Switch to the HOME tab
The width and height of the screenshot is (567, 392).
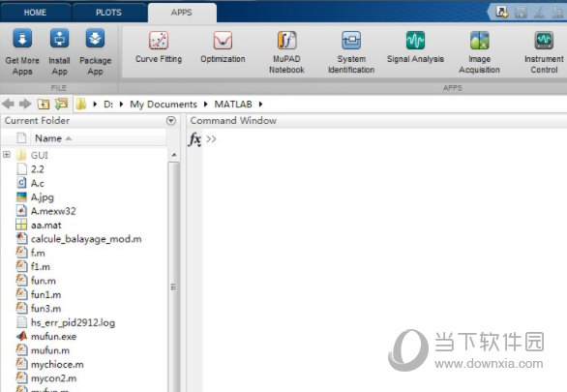35,13
